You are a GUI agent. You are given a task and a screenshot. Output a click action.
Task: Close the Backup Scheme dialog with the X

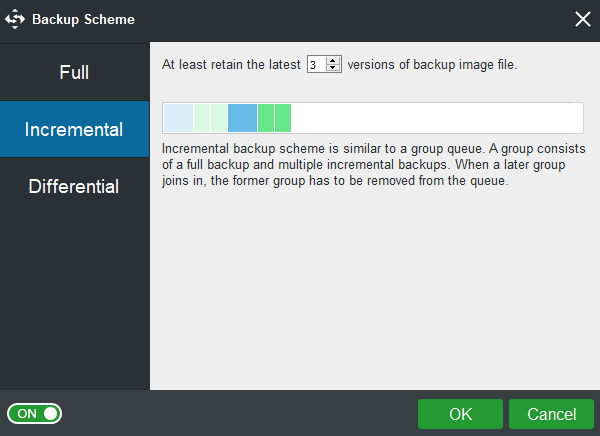(x=582, y=19)
